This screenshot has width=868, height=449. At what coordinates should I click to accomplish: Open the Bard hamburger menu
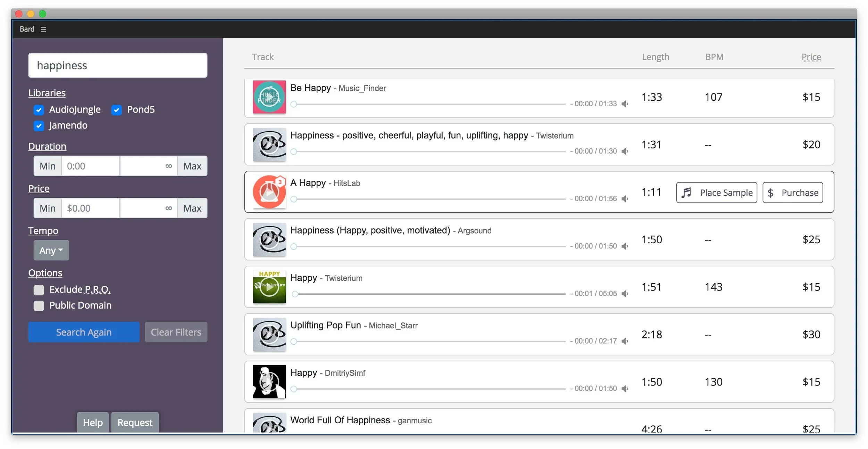43,29
